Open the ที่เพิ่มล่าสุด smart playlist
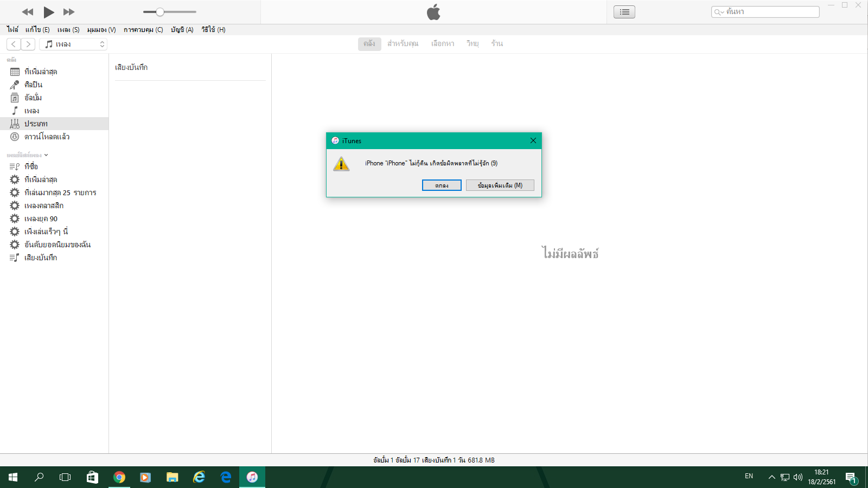 click(x=54, y=179)
